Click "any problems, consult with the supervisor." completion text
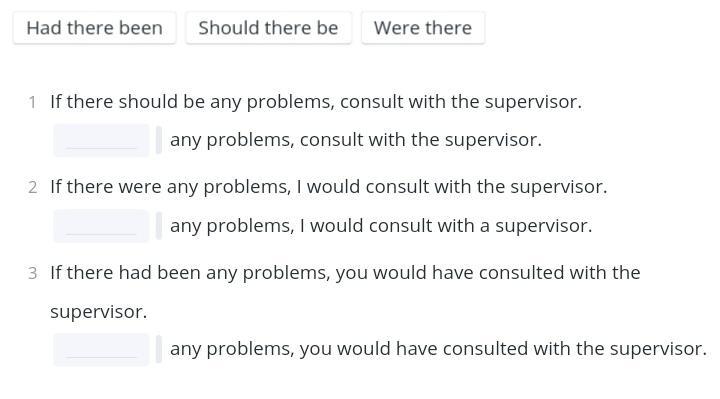This screenshot has height=399, width=720. pos(356,140)
